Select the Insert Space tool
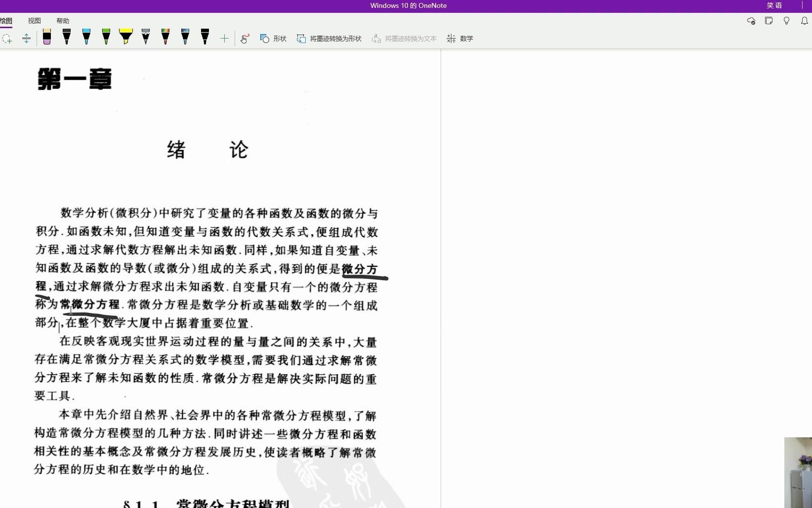This screenshot has height=508, width=812. (x=26, y=39)
